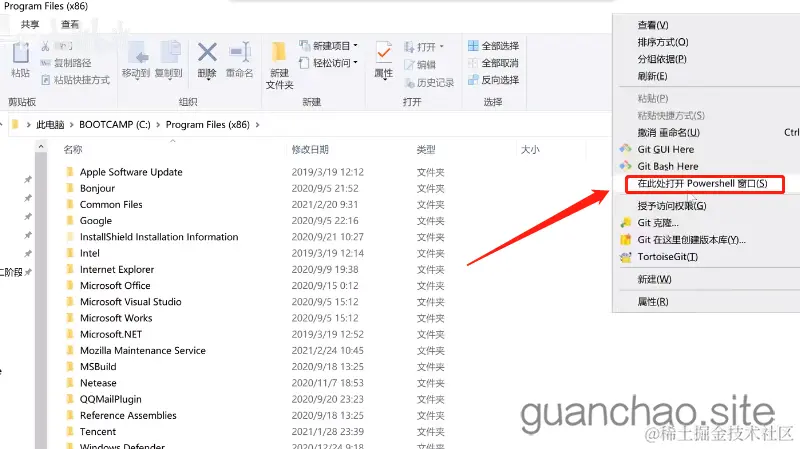Click the Rename (重命名) icon

click(239, 52)
